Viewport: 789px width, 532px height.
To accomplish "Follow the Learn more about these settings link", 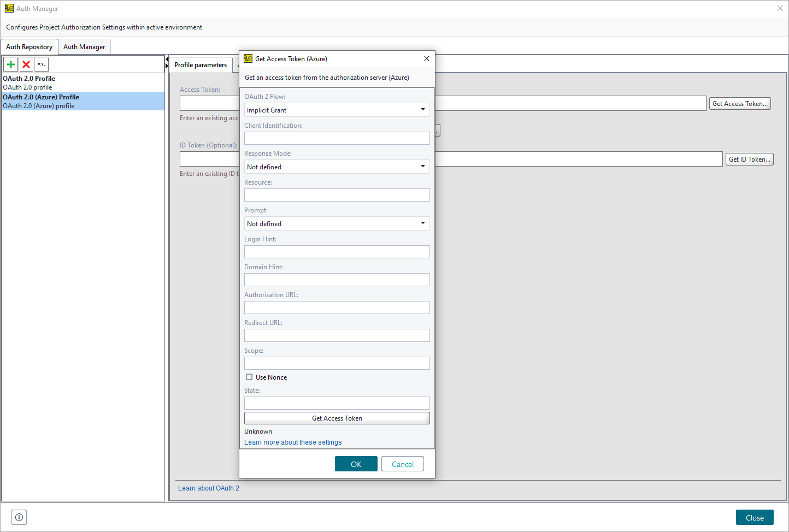I will (x=293, y=442).
